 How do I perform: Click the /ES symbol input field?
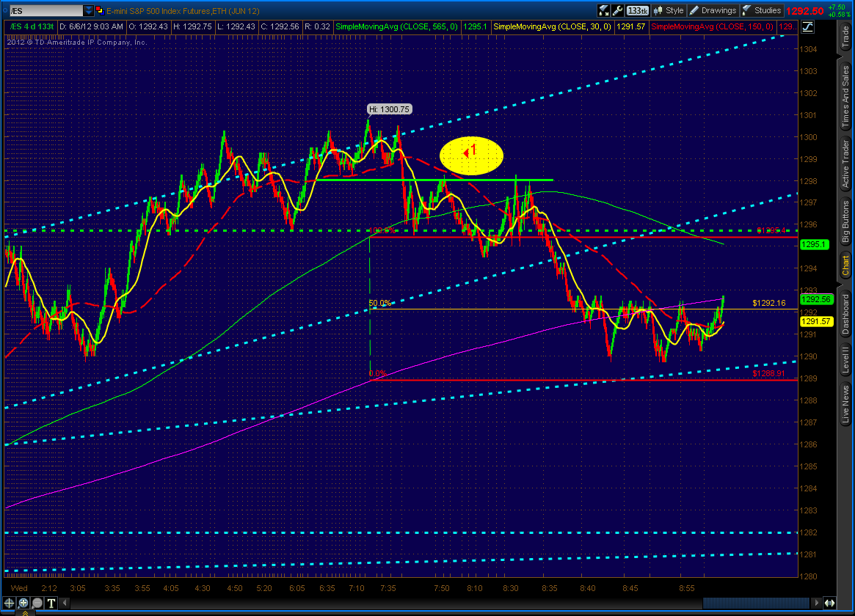tap(46, 10)
